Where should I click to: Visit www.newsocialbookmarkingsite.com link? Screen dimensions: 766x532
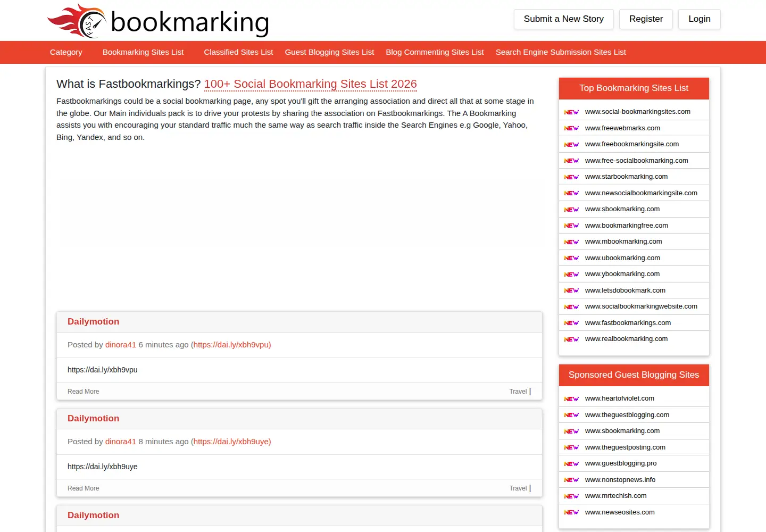coord(641,193)
